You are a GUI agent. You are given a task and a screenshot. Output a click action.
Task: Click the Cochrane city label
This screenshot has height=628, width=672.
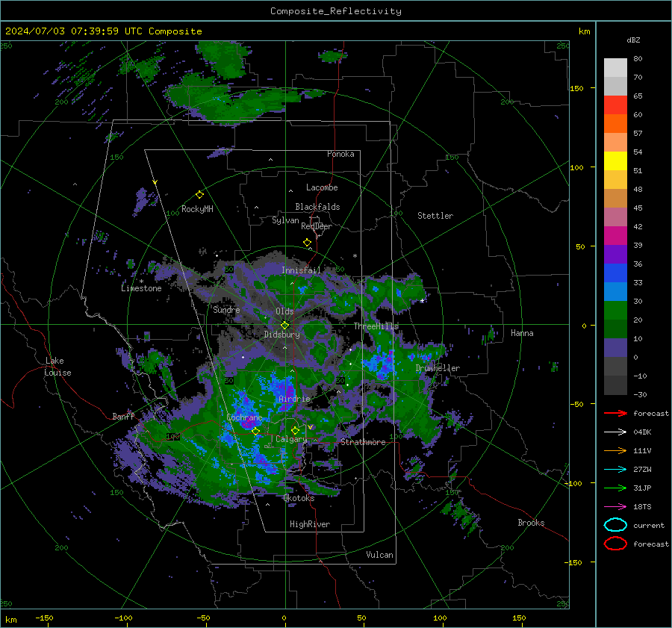coord(244,417)
